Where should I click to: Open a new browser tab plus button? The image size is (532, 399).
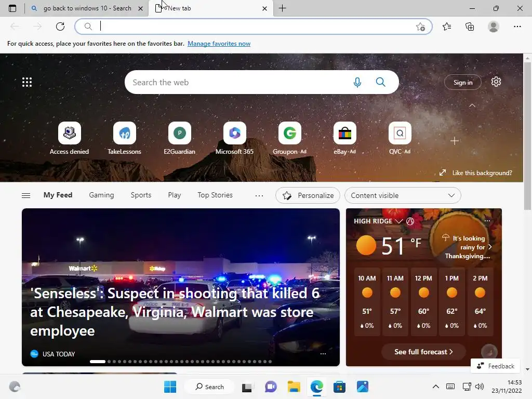point(282,8)
